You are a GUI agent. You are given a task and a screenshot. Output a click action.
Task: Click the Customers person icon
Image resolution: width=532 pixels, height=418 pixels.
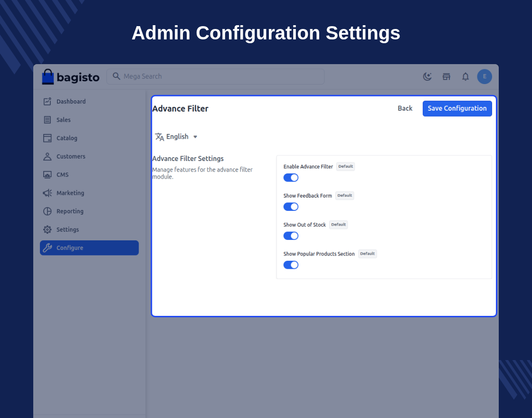(47, 156)
